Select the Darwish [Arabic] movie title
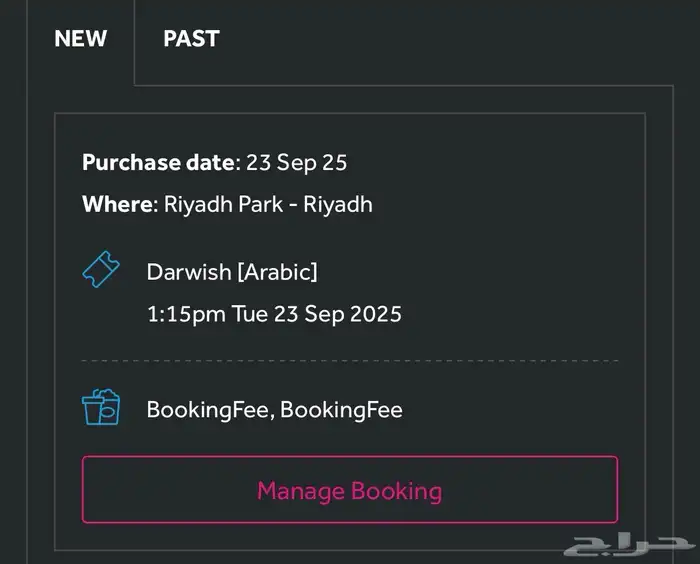This screenshot has height=564, width=700. point(231,272)
